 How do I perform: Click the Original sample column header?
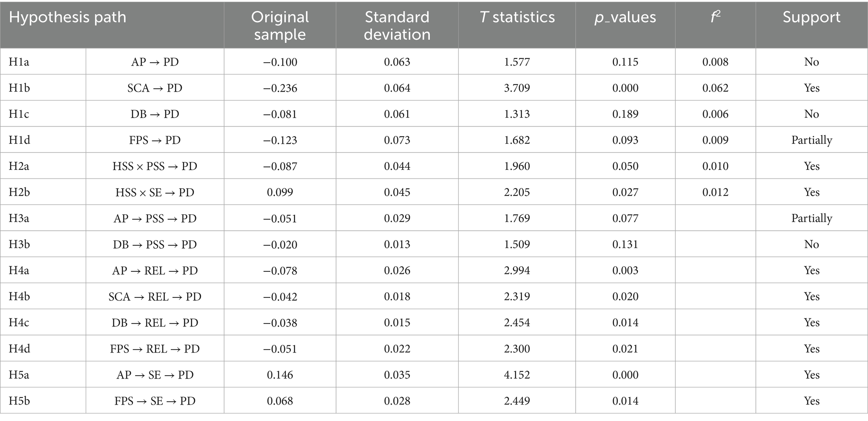point(280,25)
